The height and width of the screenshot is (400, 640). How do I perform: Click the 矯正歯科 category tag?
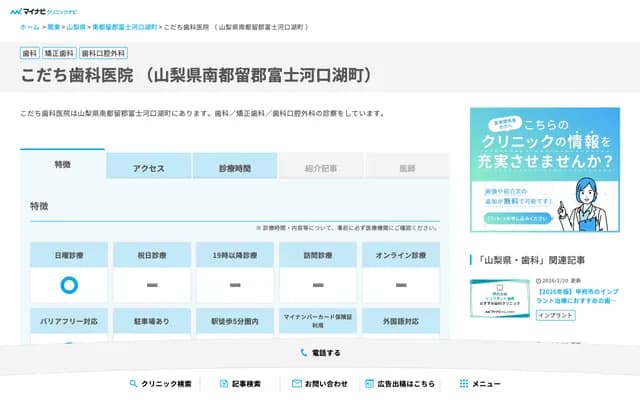60,53
